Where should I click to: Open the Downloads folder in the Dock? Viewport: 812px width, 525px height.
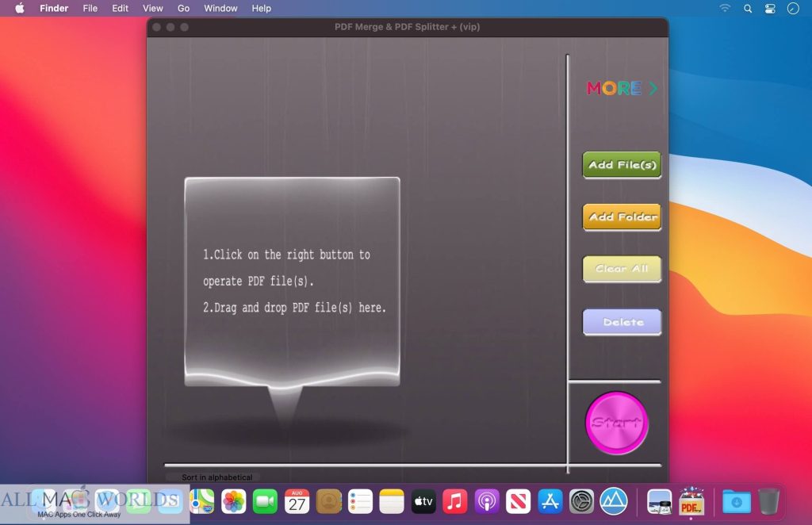click(737, 501)
